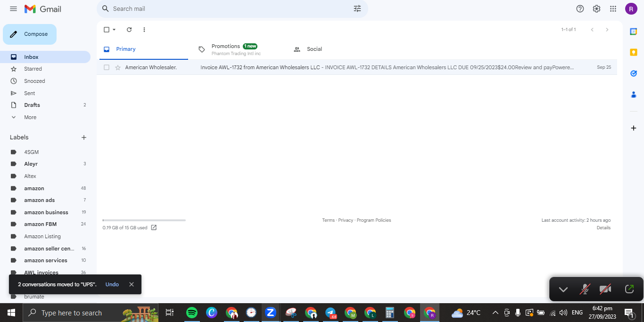Screen dimensions: 644x322
Task: Open the Support help icon
Action: (580, 8)
